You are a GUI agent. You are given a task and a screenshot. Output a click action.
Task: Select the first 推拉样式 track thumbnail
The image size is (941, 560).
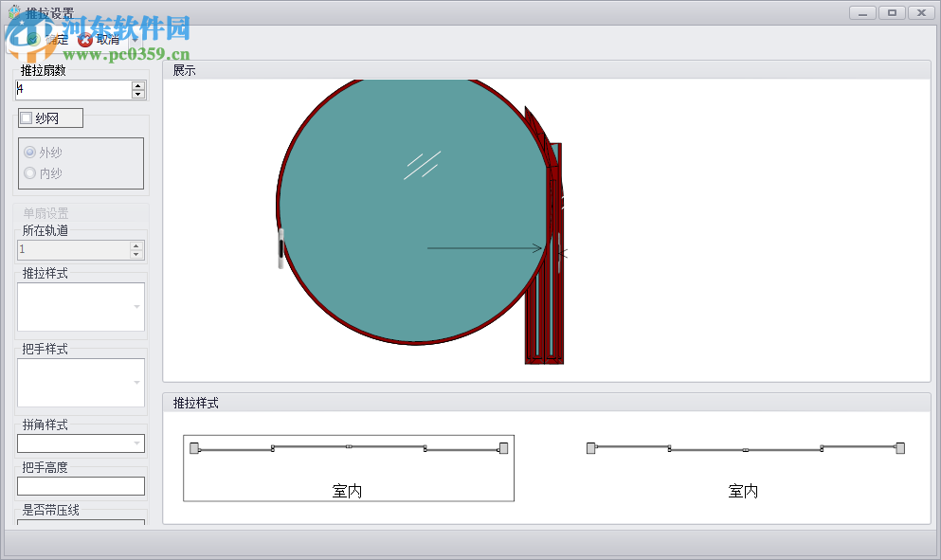pos(349,468)
